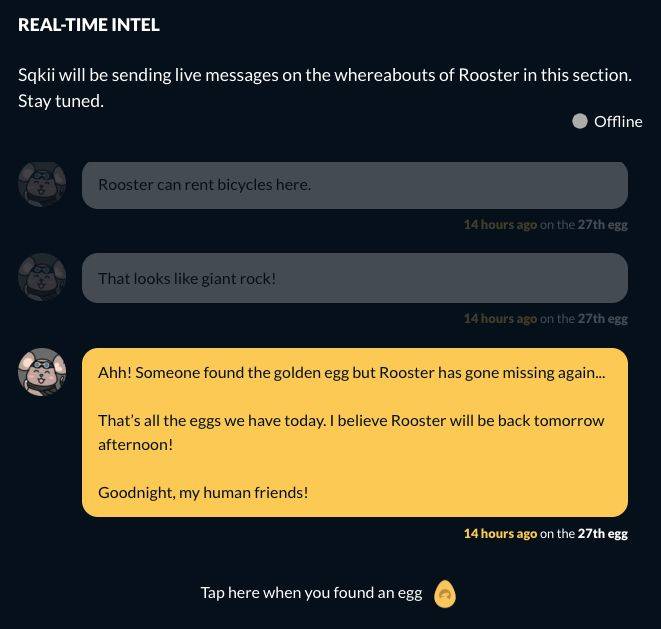Click the gray Offline status dot
Screen dimensions: 661x629
tap(580, 121)
